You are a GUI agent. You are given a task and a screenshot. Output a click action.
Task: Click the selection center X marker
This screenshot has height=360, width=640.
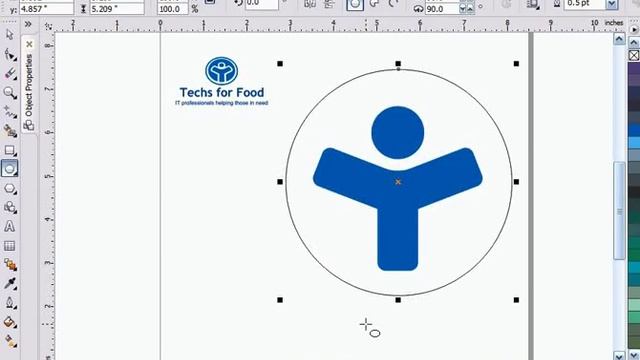(x=398, y=182)
